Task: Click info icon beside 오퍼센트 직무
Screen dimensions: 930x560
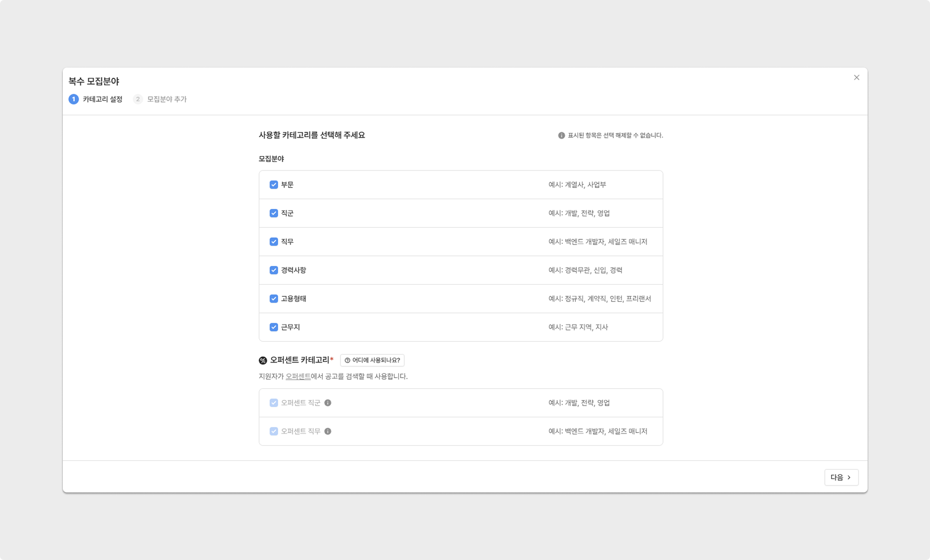Action: click(328, 431)
